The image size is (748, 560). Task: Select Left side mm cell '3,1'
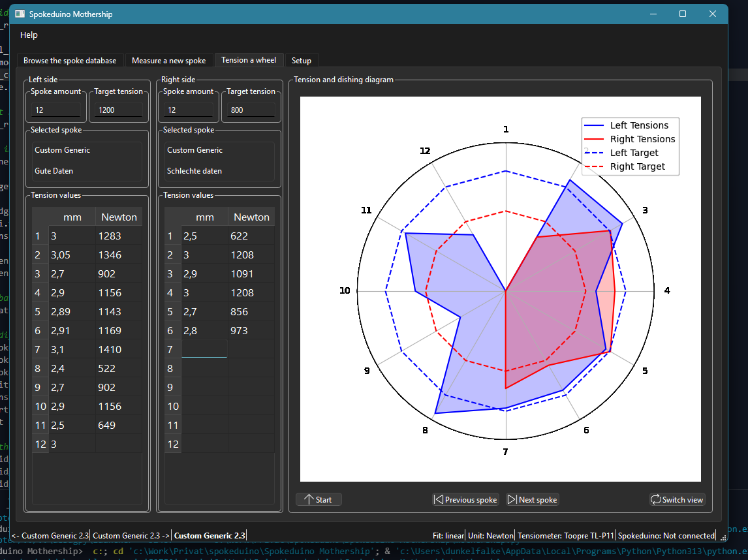coord(72,350)
